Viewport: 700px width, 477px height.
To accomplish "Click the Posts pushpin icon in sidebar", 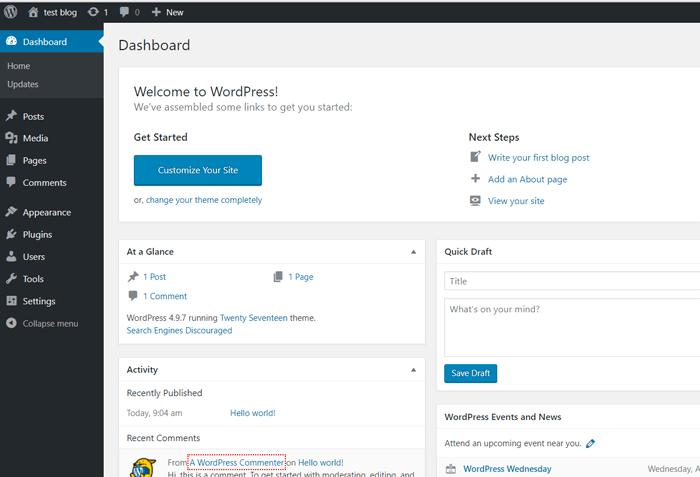I will pos(11,116).
